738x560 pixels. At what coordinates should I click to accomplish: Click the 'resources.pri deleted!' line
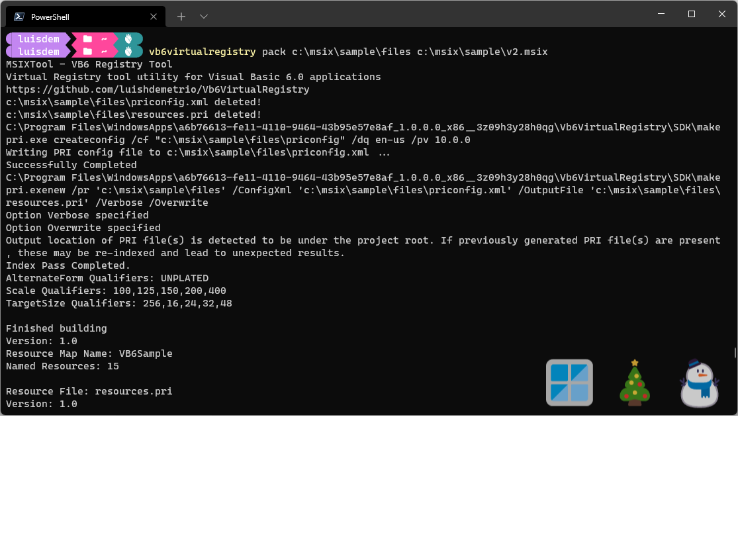[x=134, y=115]
